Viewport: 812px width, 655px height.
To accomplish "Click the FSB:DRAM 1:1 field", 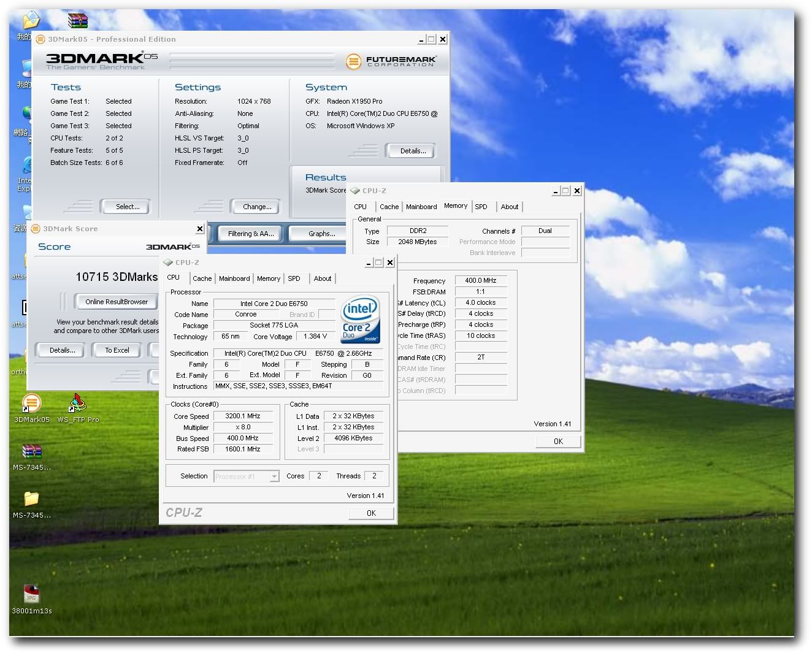I will [x=481, y=291].
